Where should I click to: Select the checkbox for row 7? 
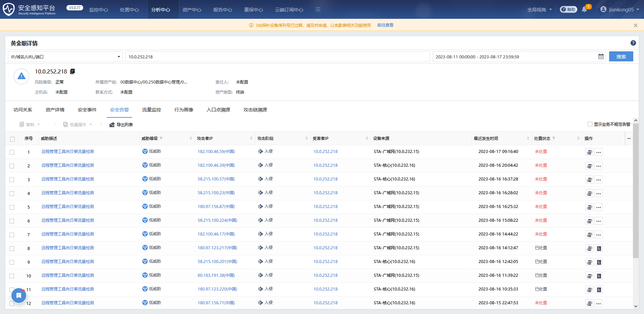pyautogui.click(x=12, y=235)
